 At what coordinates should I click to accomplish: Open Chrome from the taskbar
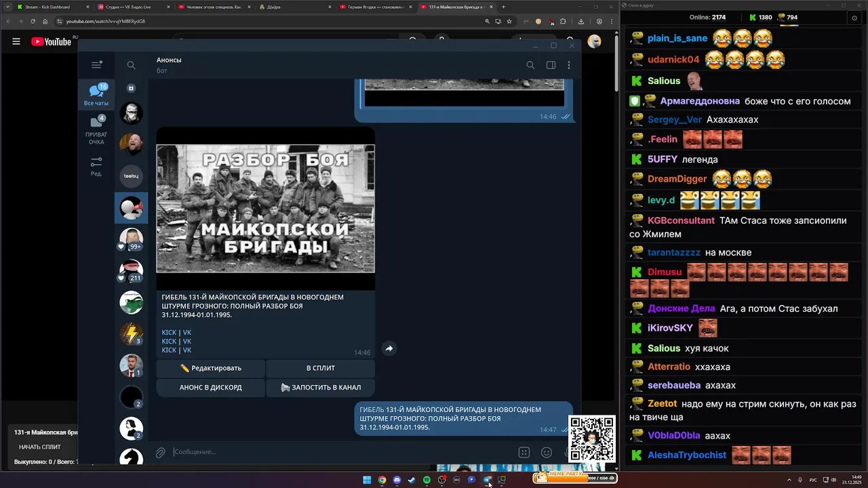point(382,480)
